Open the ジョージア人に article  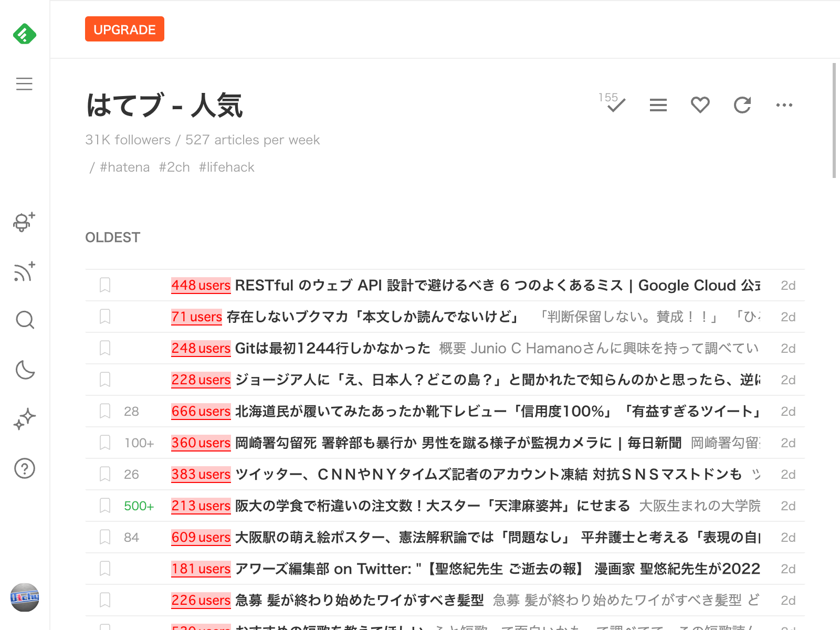point(445,380)
